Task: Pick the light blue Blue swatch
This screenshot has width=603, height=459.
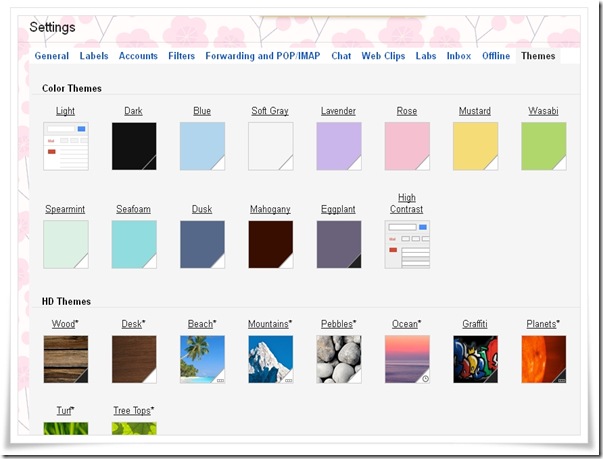Action: [202, 146]
